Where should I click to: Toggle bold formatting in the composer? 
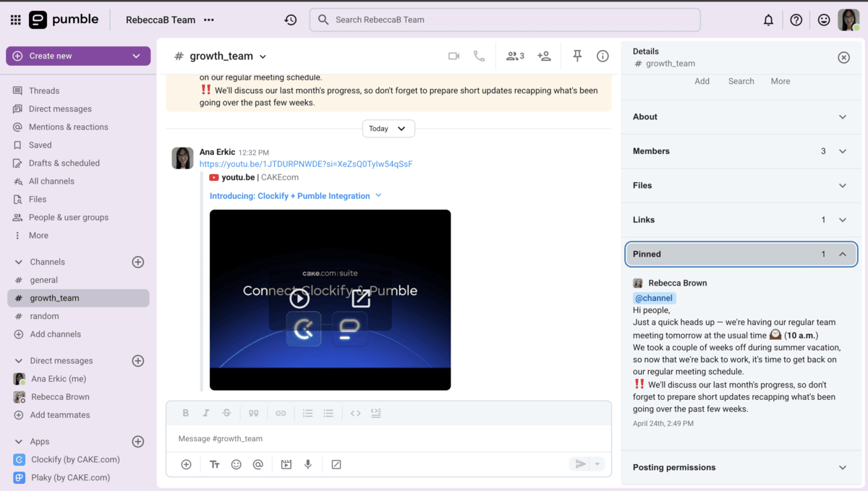(185, 412)
